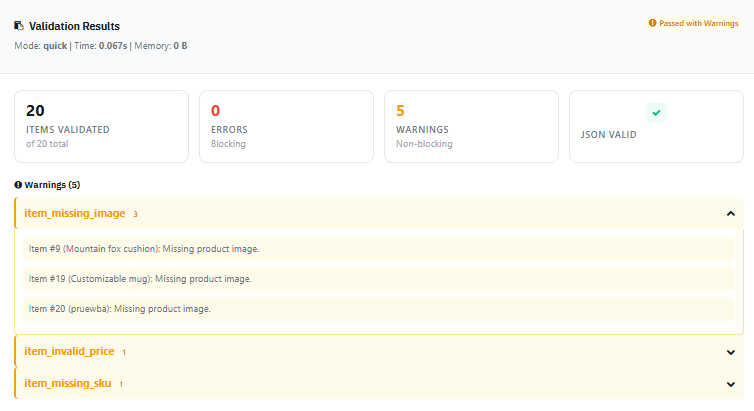Select the Warnings Non-blocking card
754x411 pixels.
pos(471,126)
